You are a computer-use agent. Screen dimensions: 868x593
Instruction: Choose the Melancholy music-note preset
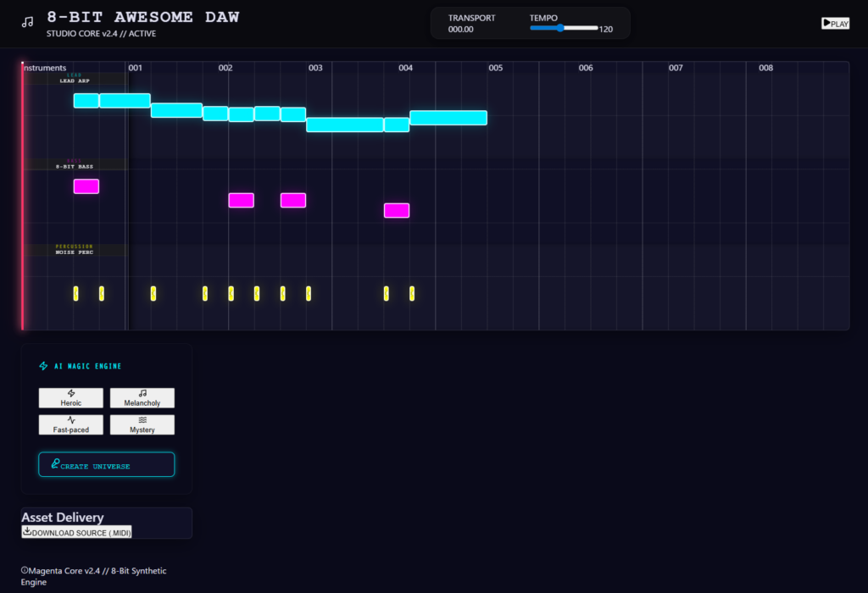click(142, 398)
